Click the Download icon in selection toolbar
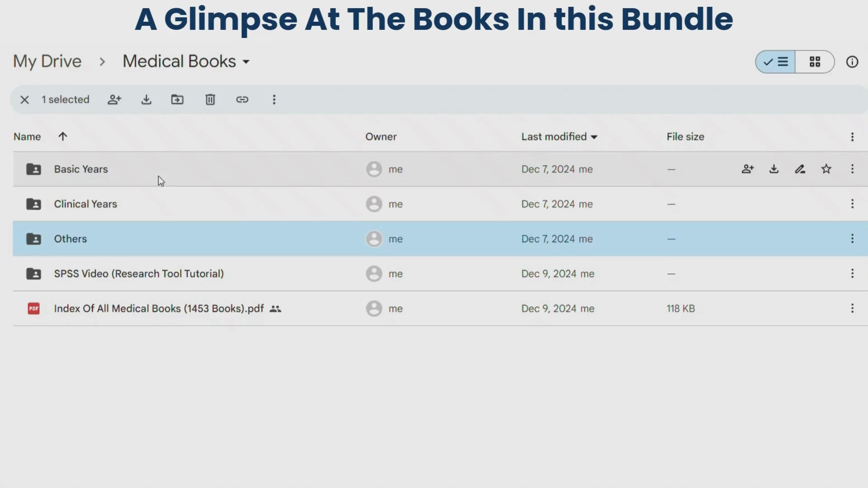The image size is (868, 488). pos(146,99)
